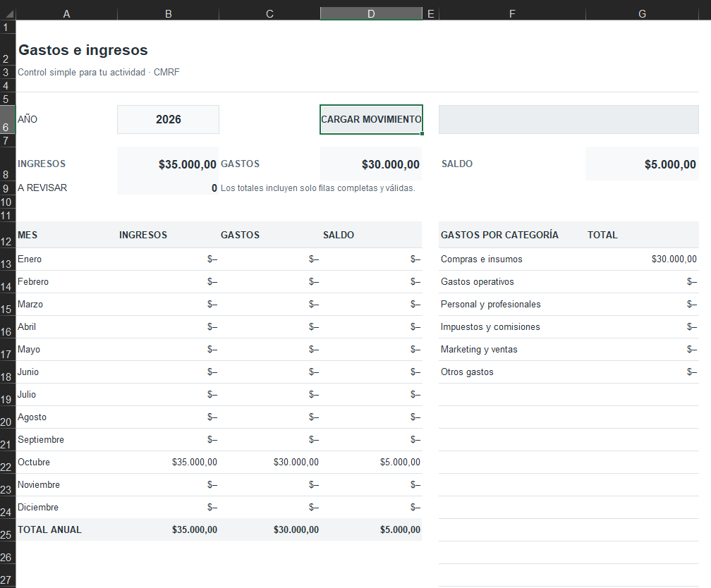Image resolution: width=711 pixels, height=588 pixels.
Task: Select column B header
Action: [x=168, y=14]
